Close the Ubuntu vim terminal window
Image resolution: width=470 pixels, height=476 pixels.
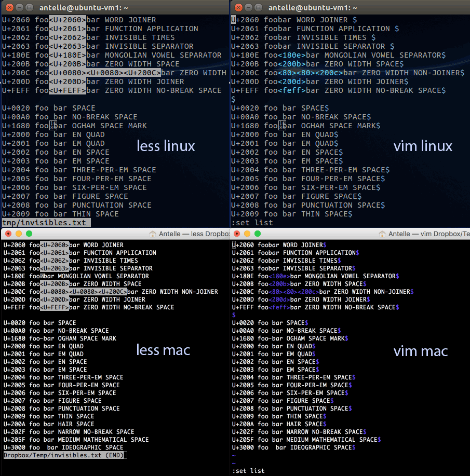point(237,7)
